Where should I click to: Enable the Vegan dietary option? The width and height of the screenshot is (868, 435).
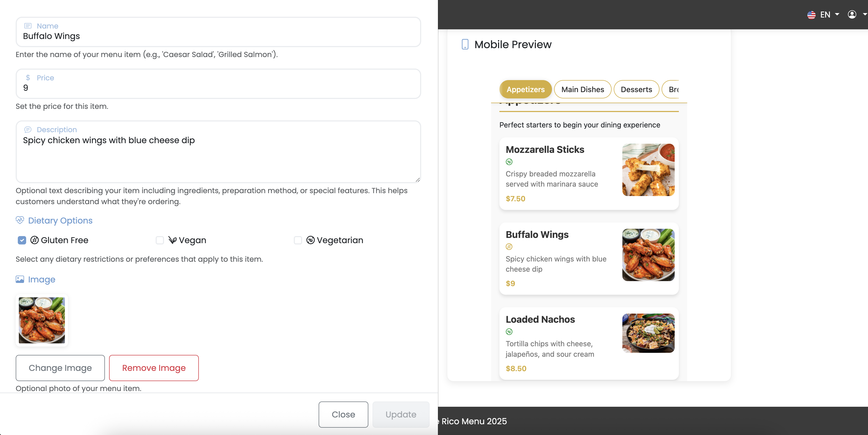click(159, 240)
